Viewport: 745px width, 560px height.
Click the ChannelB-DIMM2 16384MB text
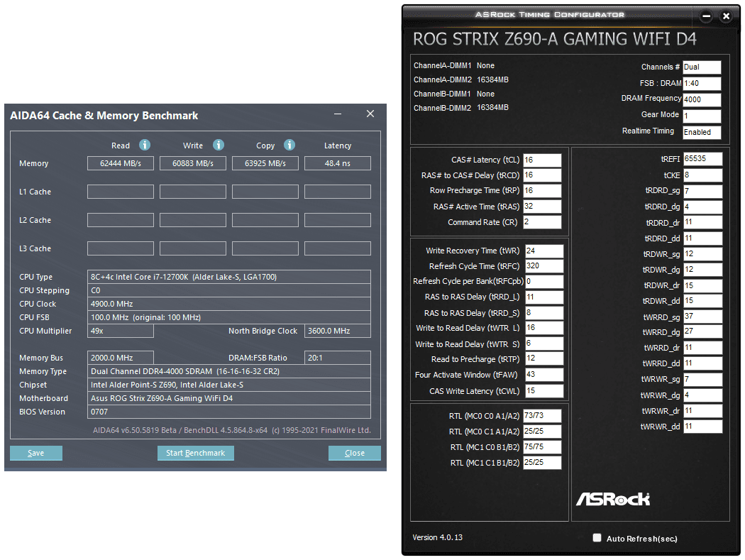click(x=461, y=108)
